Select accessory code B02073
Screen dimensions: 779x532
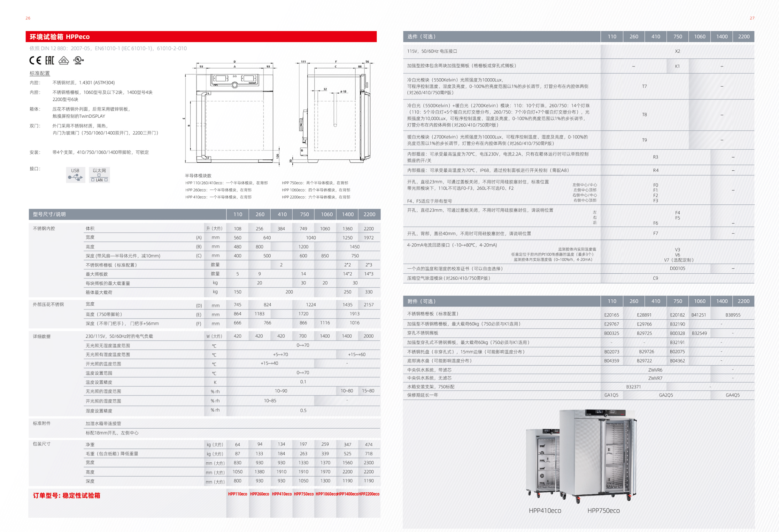[x=611, y=352]
